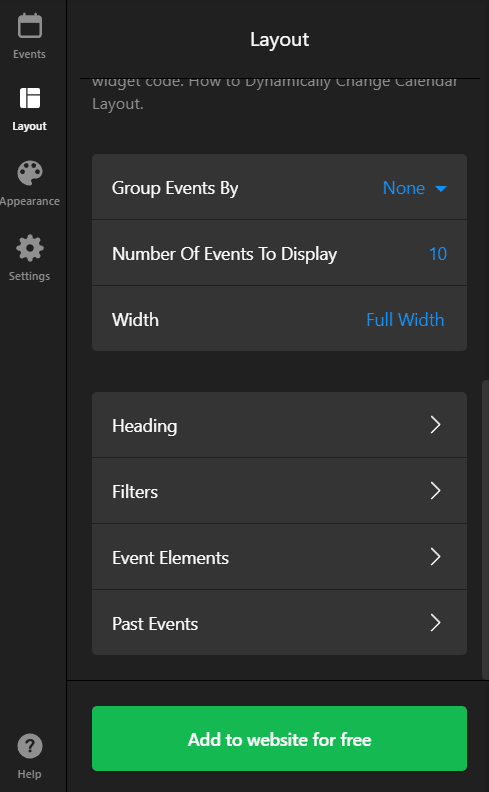Open the Settings gear icon

pyautogui.click(x=30, y=248)
